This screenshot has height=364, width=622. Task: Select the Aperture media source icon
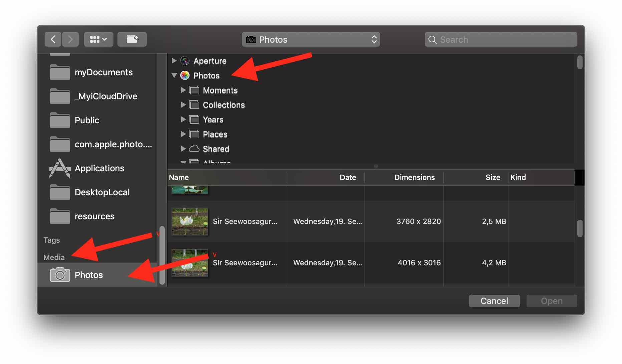tap(185, 61)
